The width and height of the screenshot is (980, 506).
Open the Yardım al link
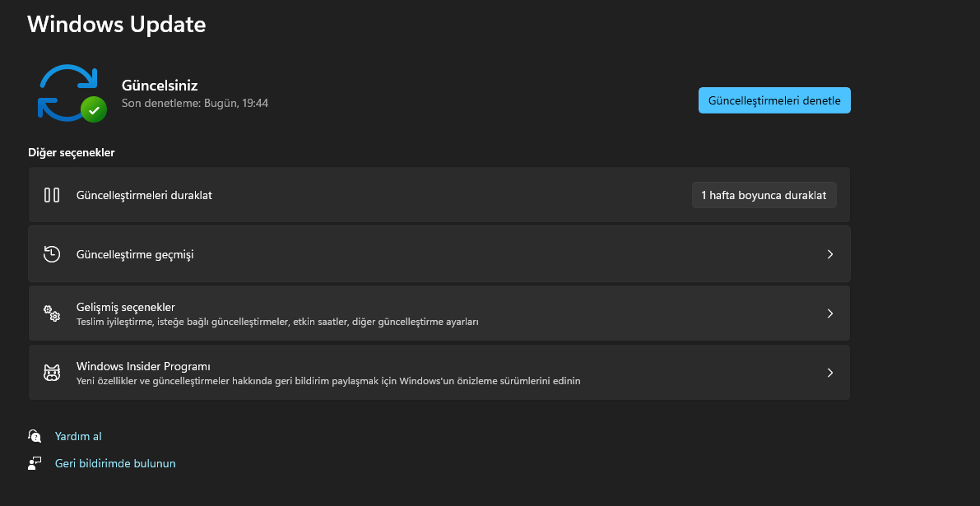pyautogui.click(x=78, y=436)
